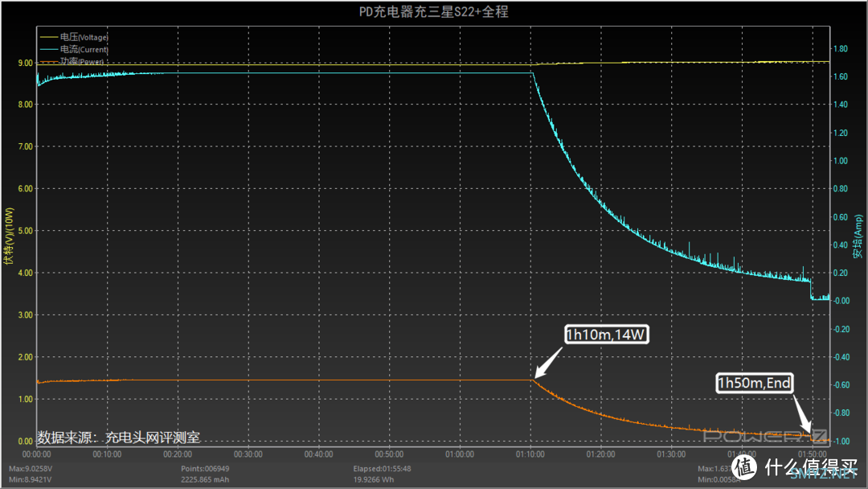Click the 00:40:00 time axis label
The image size is (868, 489).
coord(319,454)
